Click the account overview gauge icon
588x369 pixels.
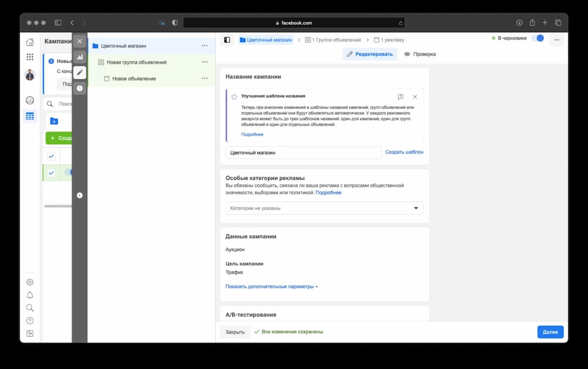pos(30,100)
